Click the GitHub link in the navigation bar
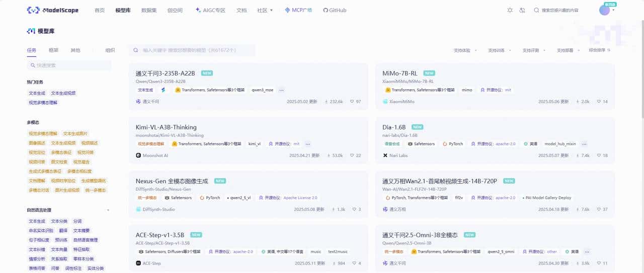The width and height of the screenshot is (644, 273). [x=335, y=10]
